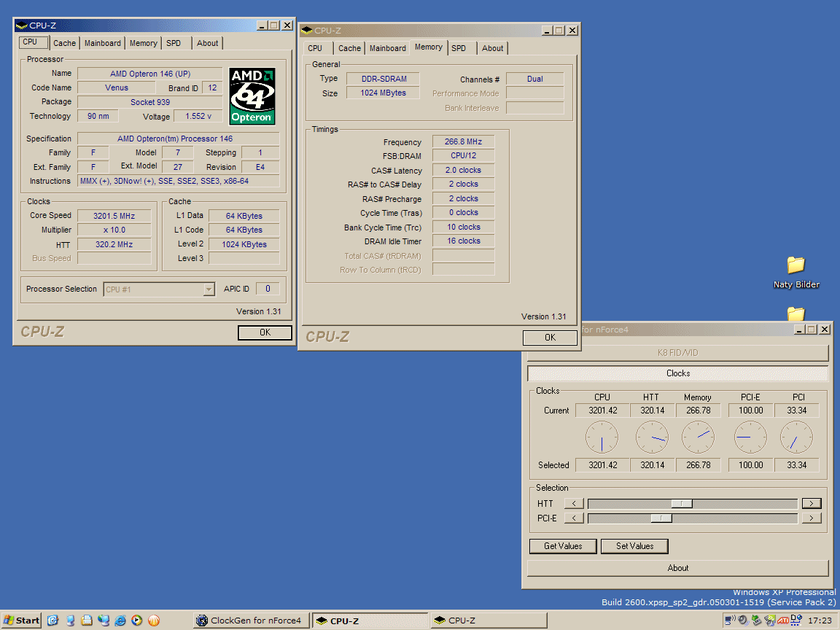Switch to Cache tab in left CPU-Z window
The height and width of the screenshot is (630, 840).
tap(64, 44)
